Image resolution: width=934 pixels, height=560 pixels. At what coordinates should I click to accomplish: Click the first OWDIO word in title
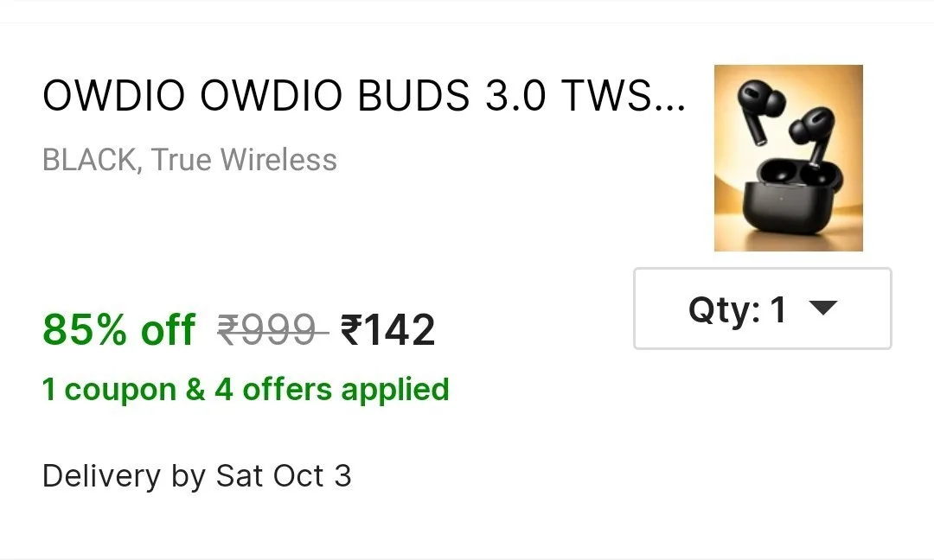114,96
